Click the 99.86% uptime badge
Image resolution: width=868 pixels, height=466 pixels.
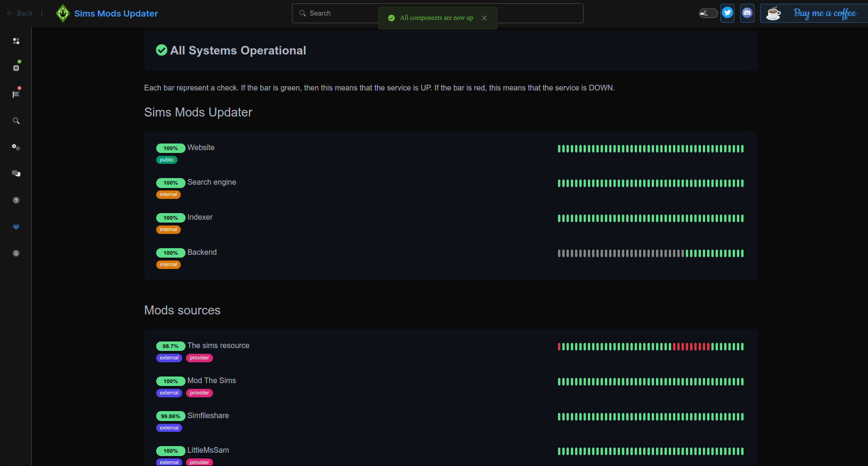(170, 416)
